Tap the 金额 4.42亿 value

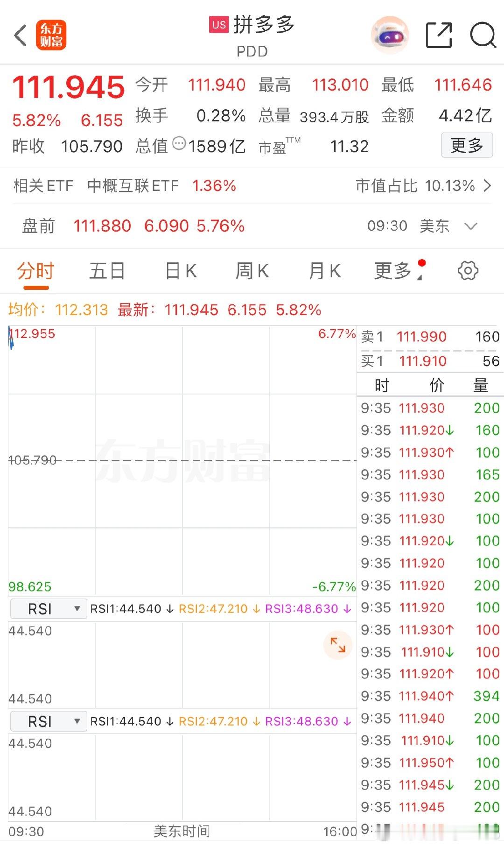tap(465, 115)
